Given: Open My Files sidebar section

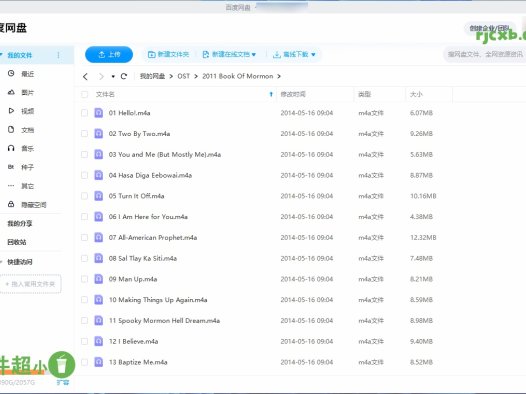Looking at the screenshot, I should (x=19, y=55).
